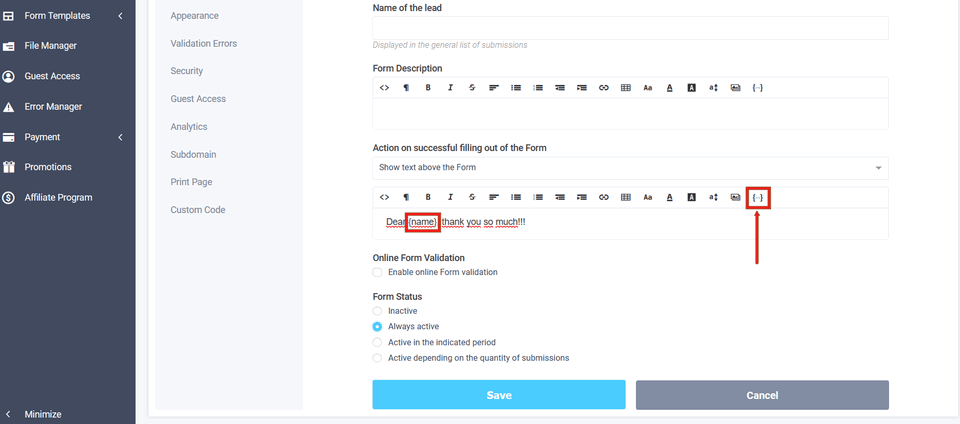960x424 pixels.
Task: Choose Active in the indicated period
Action: pyautogui.click(x=377, y=342)
